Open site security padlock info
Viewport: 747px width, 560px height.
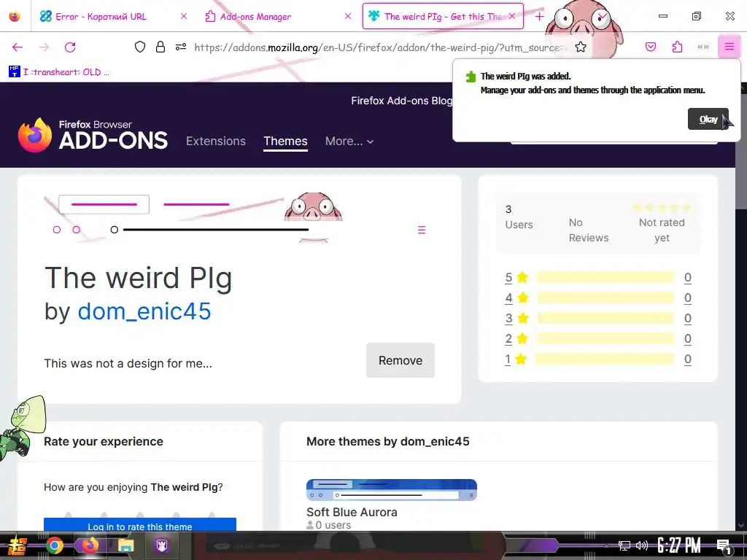click(x=160, y=47)
